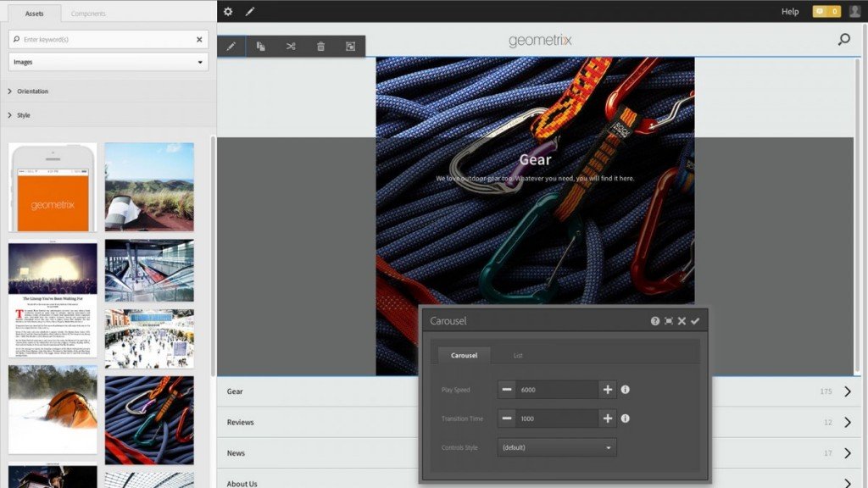868x488 pixels.
Task: Click the Gear carousel slide title
Action: pyautogui.click(x=536, y=160)
